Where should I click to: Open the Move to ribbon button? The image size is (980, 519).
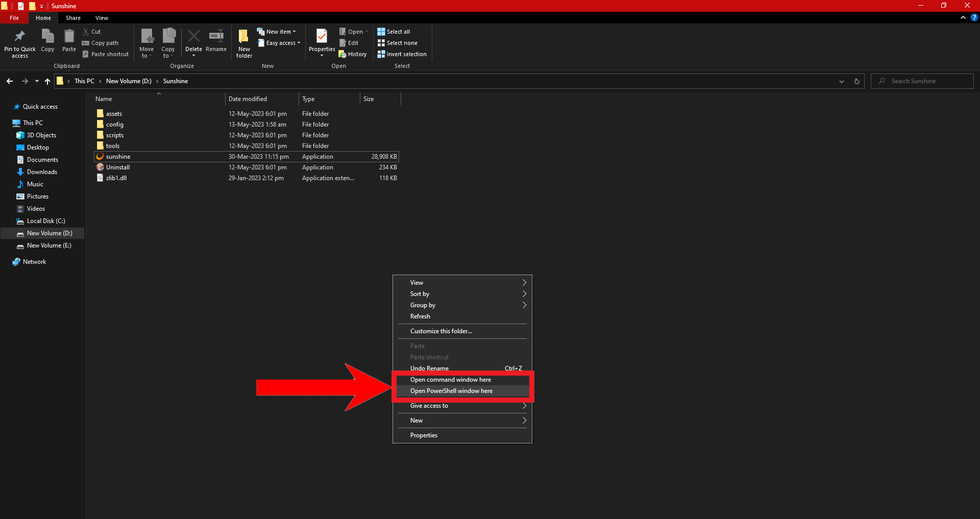(x=146, y=43)
